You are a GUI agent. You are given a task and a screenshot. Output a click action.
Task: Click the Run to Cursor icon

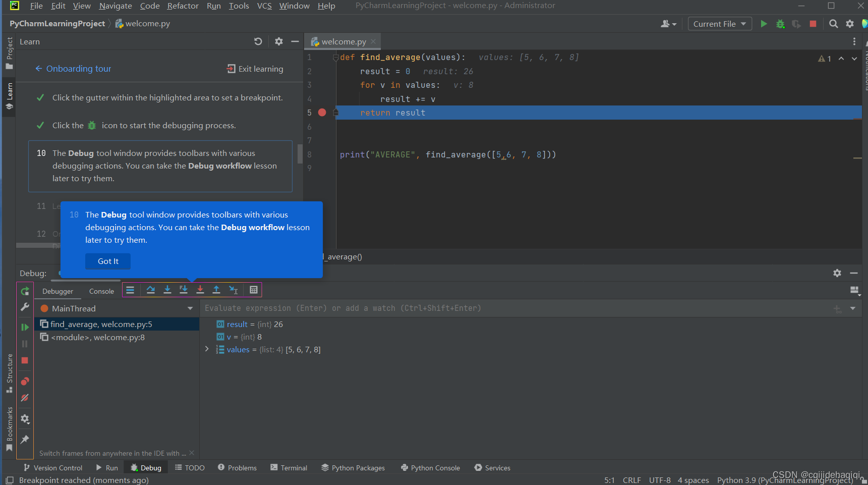(x=233, y=290)
